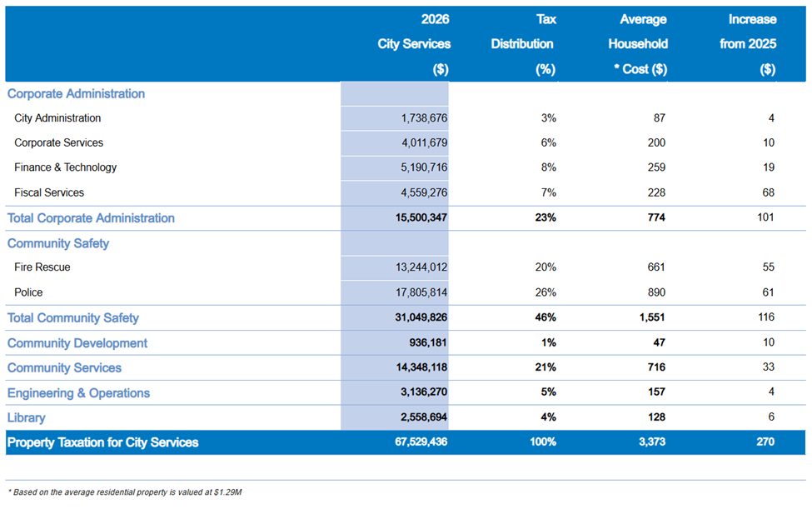Image resolution: width=812 pixels, height=509 pixels.
Task: Click the average residential property footnote
Action: tap(124, 492)
